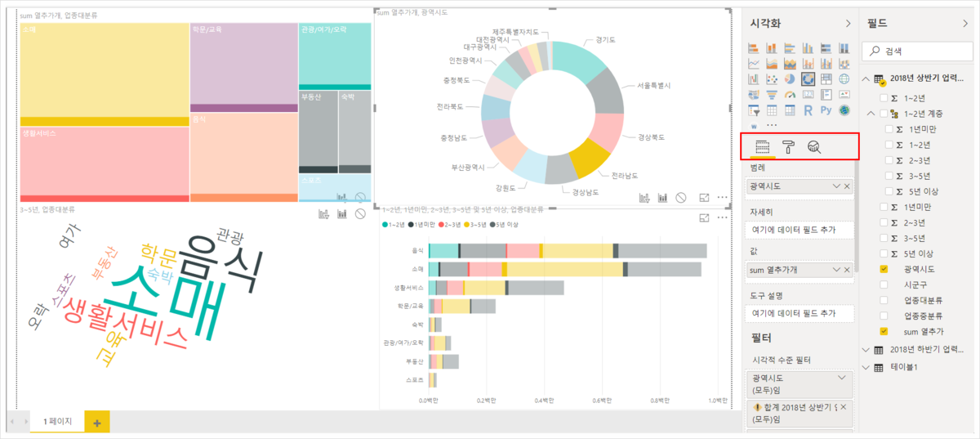Check the 업종중분류 field checkbox
The height and width of the screenshot is (439, 980).
point(884,316)
